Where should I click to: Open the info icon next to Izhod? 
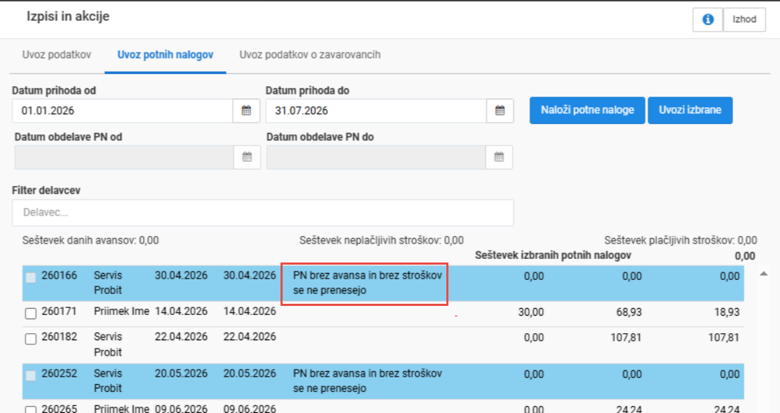tap(707, 19)
